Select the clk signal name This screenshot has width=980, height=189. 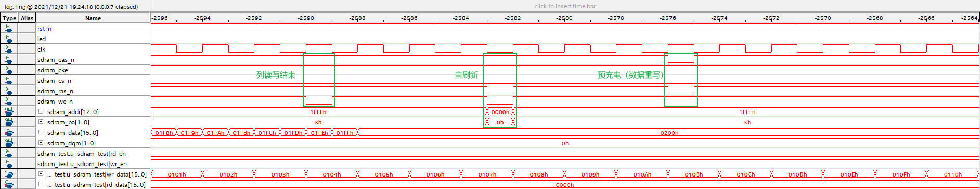click(41, 49)
